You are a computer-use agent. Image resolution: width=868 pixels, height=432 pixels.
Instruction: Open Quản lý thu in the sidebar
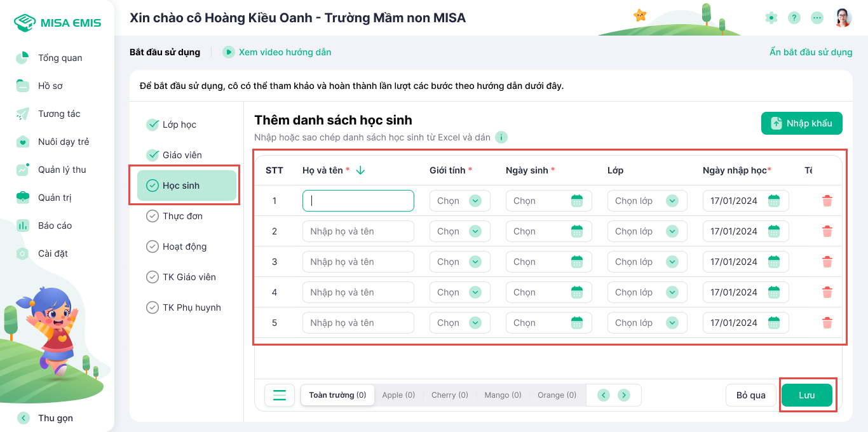tap(62, 170)
